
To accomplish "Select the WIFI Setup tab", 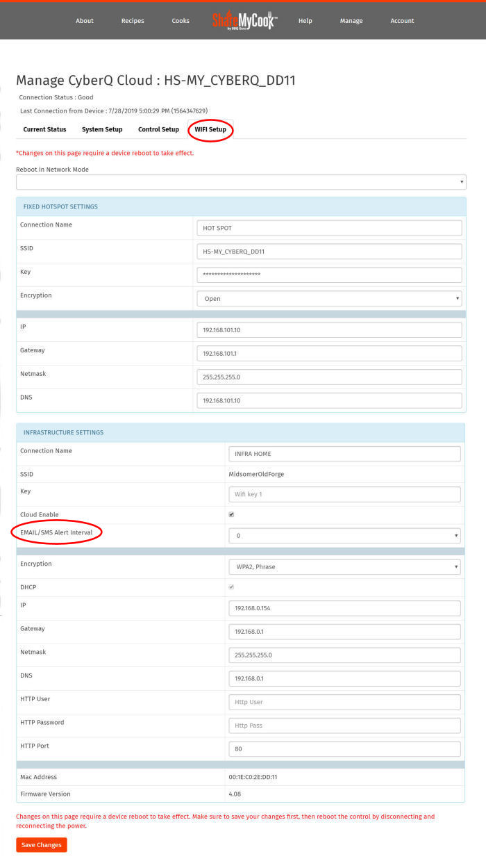I will (x=210, y=129).
